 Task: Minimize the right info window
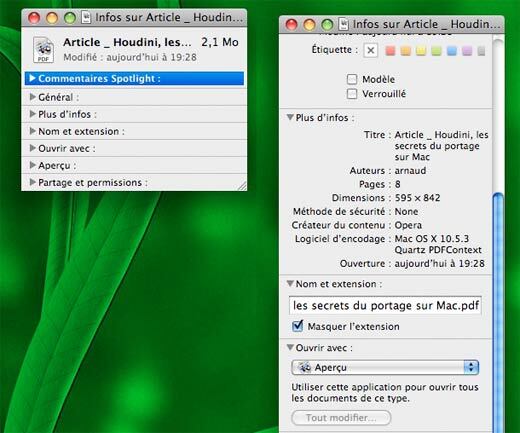click(309, 25)
